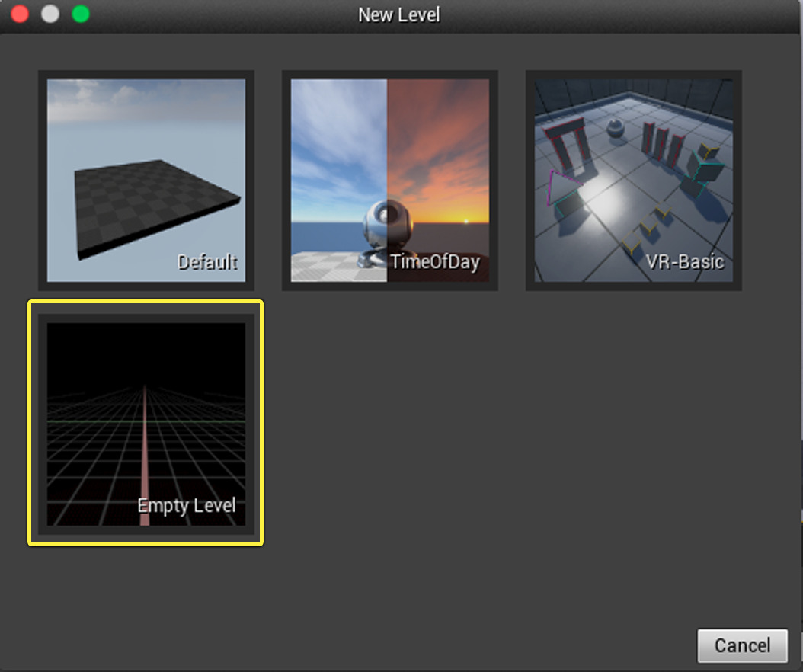Select the Default level template
This screenshot has height=672, width=803.
146,180
